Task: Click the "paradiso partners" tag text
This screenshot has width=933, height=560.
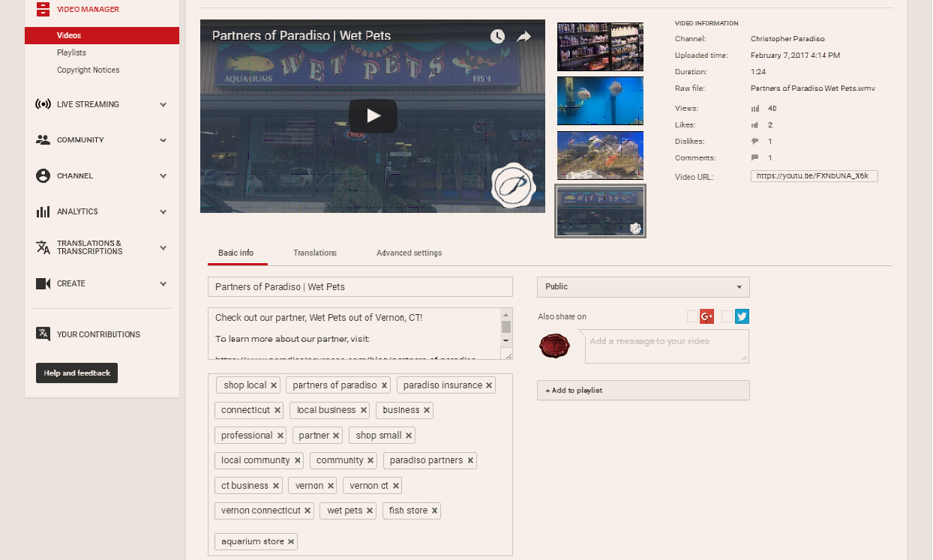Action: [x=426, y=460]
